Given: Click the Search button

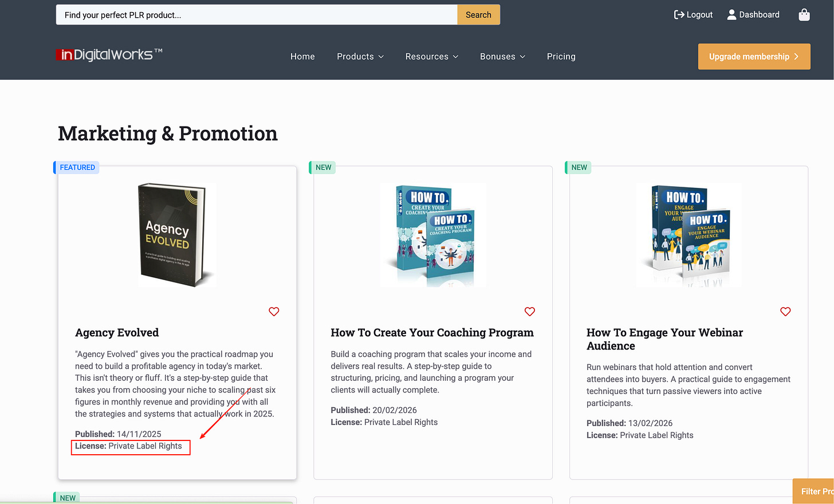Looking at the screenshot, I should tap(478, 15).
